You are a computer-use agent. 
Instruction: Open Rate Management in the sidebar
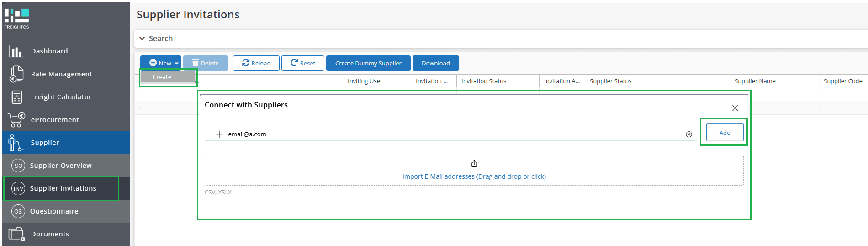pyautogui.click(x=66, y=74)
